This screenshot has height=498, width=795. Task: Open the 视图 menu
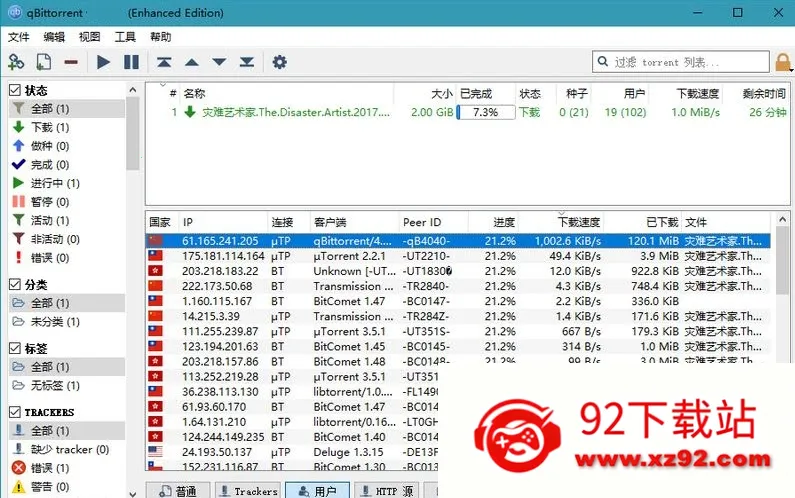[90, 37]
